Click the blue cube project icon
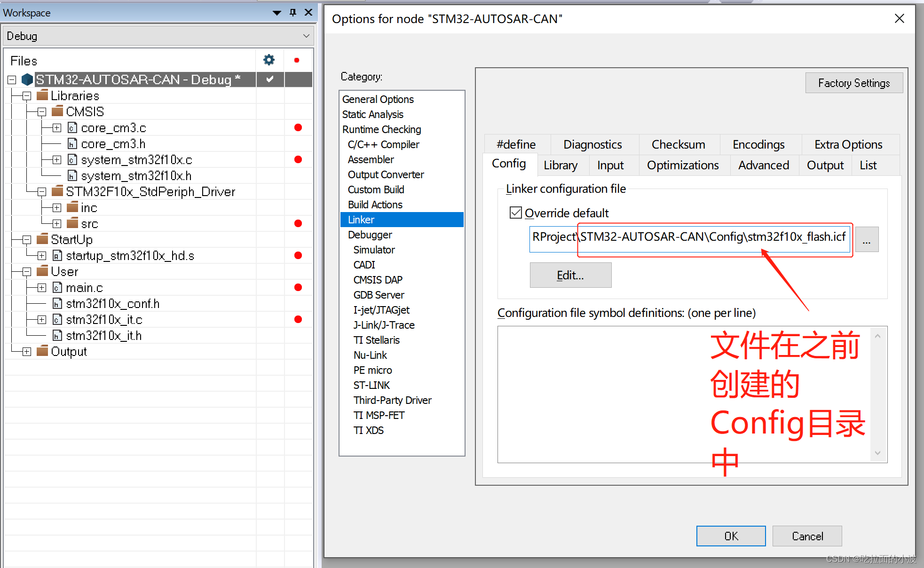 click(x=27, y=79)
